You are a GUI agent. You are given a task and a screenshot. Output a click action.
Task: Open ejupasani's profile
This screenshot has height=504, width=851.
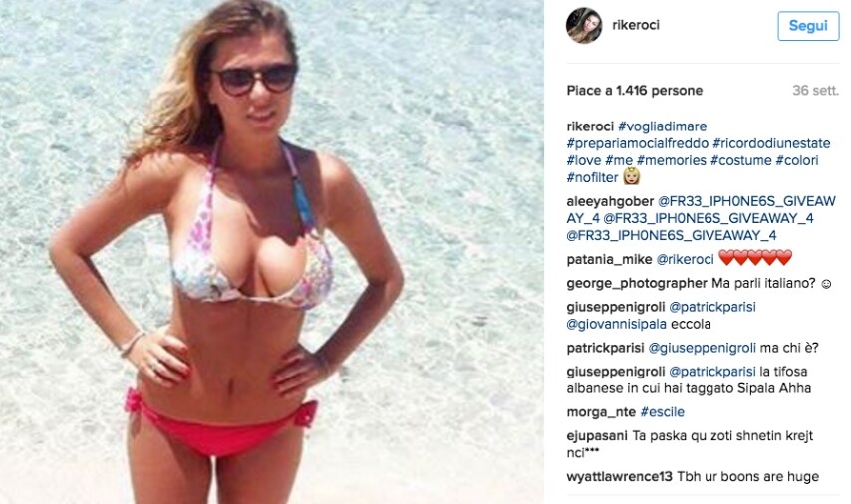point(597,435)
